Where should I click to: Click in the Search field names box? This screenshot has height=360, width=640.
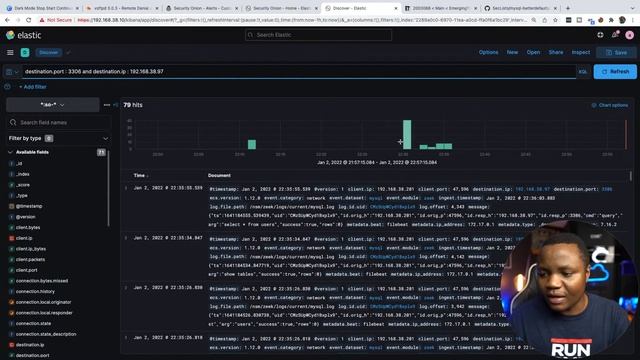pos(58,122)
